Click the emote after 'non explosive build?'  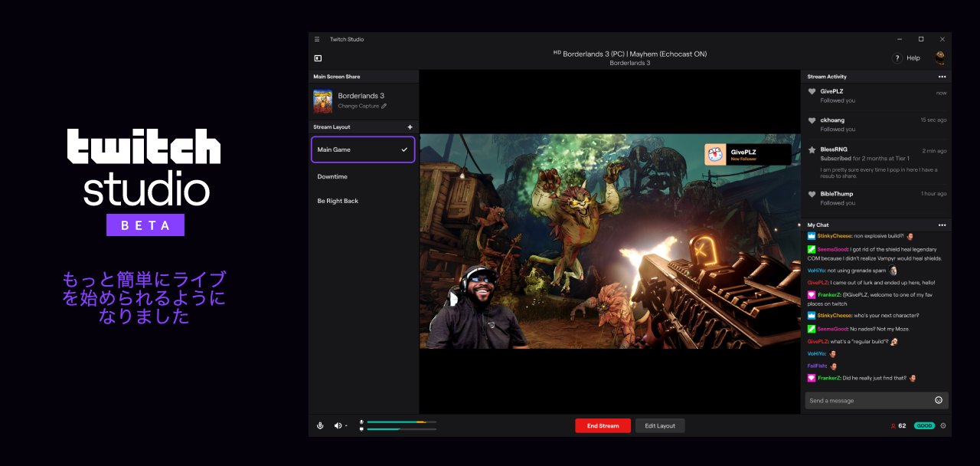click(910, 236)
